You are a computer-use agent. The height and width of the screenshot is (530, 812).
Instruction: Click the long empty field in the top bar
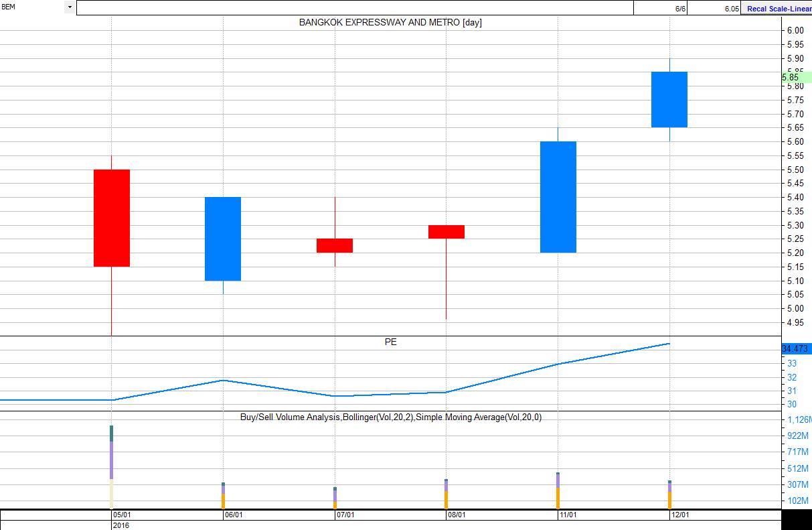click(x=355, y=7)
